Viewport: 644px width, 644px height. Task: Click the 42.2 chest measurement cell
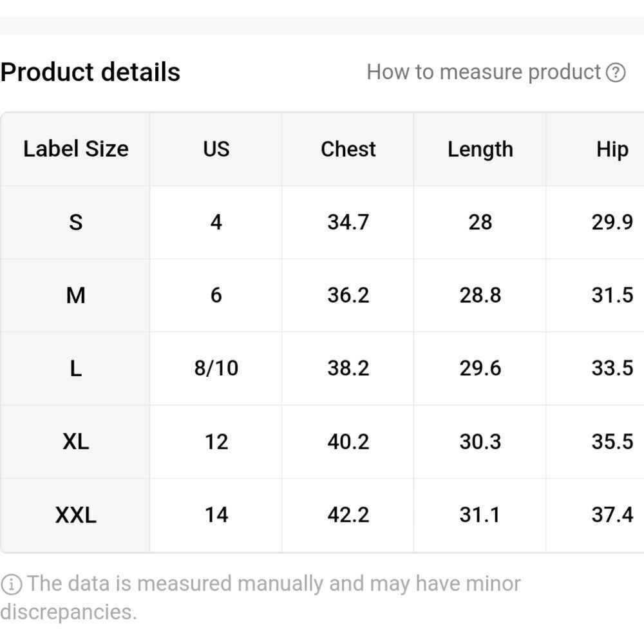pyautogui.click(x=348, y=515)
